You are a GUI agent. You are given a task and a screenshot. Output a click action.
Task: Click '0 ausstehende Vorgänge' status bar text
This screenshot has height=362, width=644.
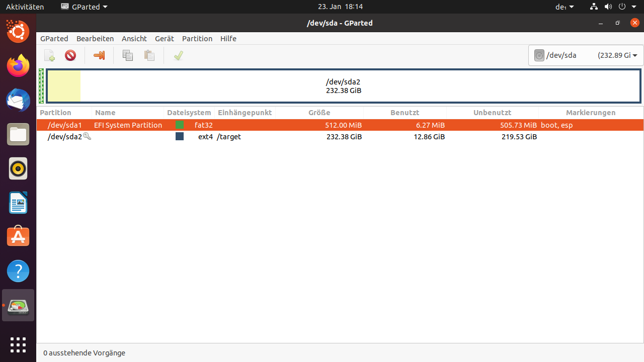84,353
